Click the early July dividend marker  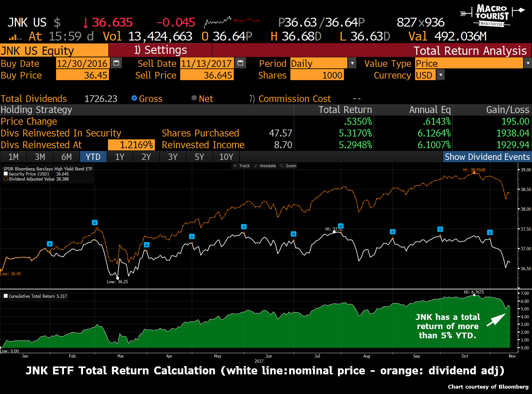coord(294,234)
